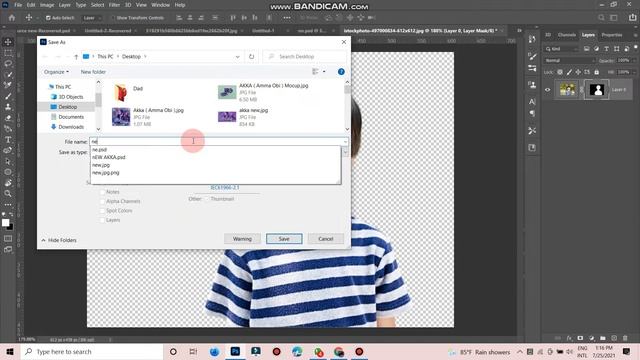The width and height of the screenshot is (640, 360).
Task: Click the foreground color swatch
Action: pyautogui.click(x=5, y=222)
